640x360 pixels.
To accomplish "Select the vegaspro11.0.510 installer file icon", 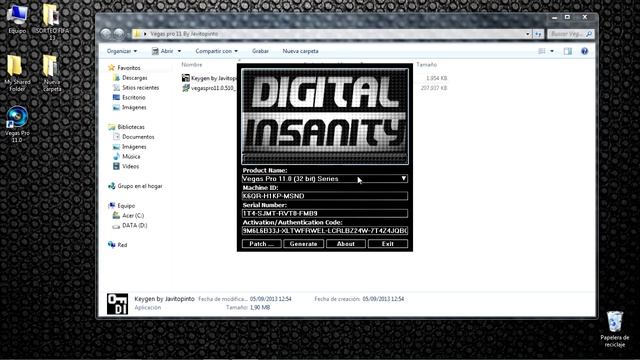I will [186, 88].
